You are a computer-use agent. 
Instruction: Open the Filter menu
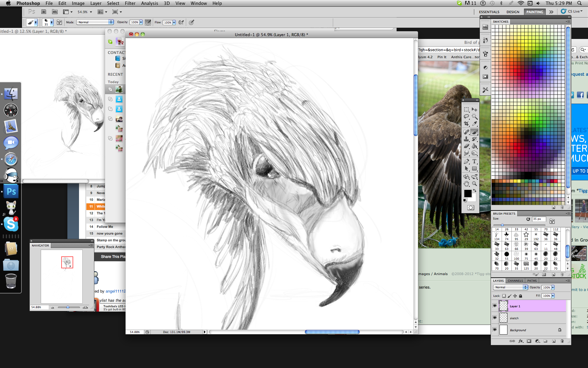click(x=130, y=3)
